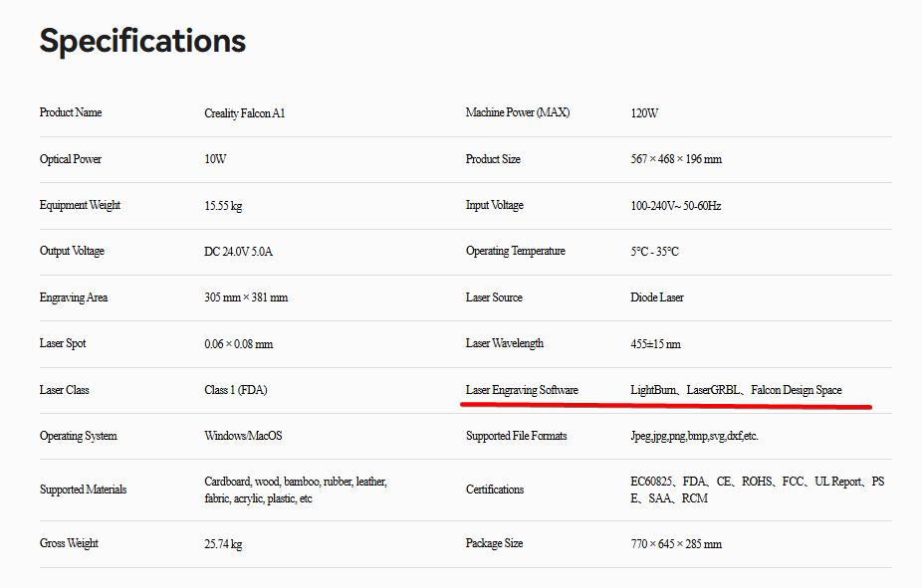The image size is (922, 588).
Task: Click the 120W machine power value
Action: click(644, 113)
